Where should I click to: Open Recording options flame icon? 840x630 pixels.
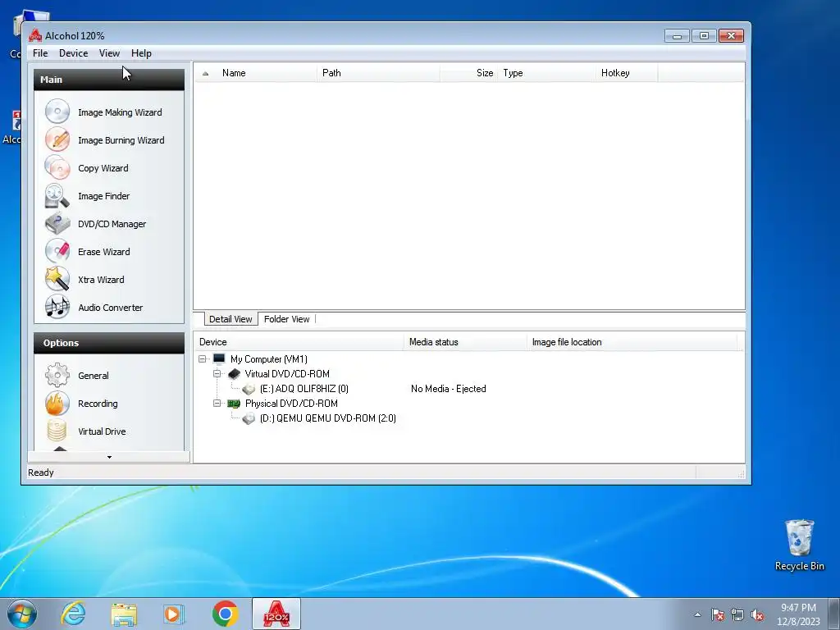57,403
